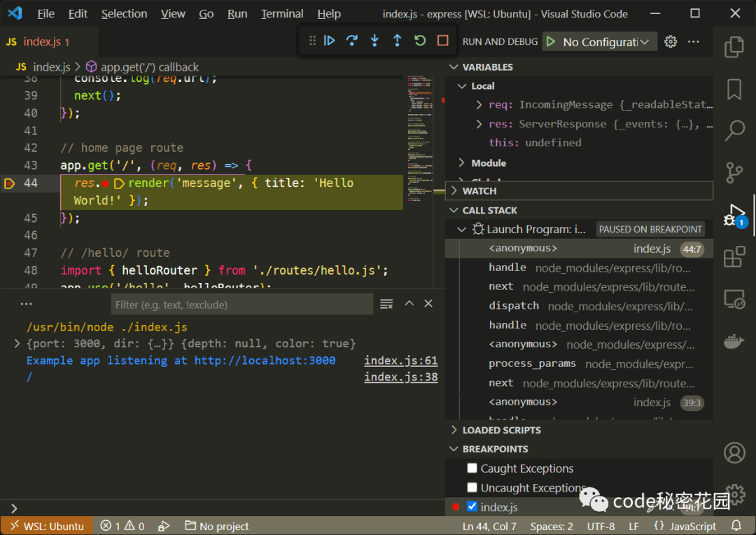This screenshot has width=756, height=535.
Task: Click the Step Into debug button
Action: (x=374, y=41)
